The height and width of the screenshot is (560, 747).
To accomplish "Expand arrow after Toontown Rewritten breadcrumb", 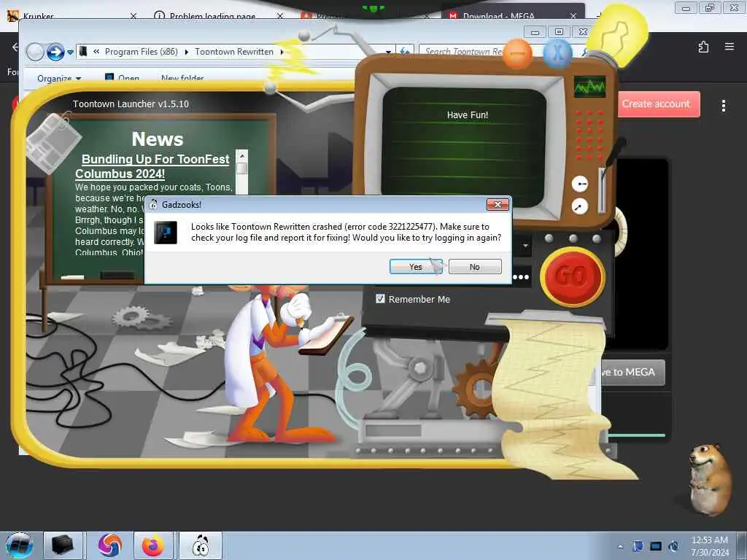I will pos(282,52).
